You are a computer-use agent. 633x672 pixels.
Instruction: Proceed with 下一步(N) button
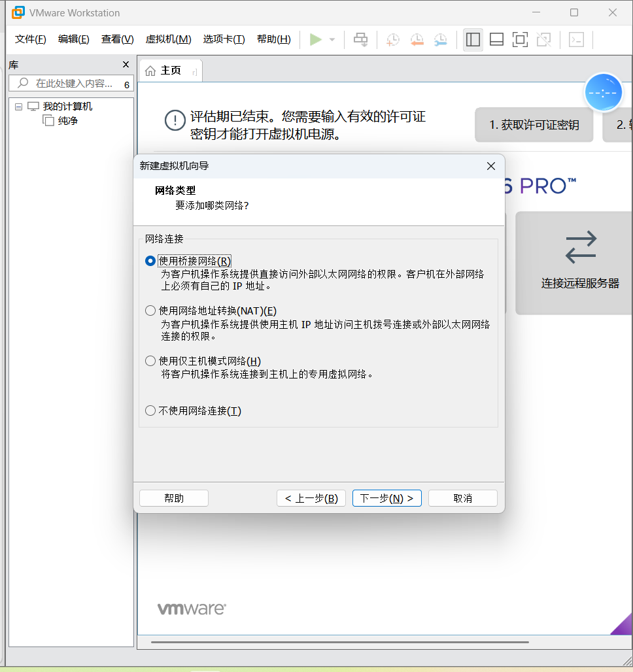[387, 498]
